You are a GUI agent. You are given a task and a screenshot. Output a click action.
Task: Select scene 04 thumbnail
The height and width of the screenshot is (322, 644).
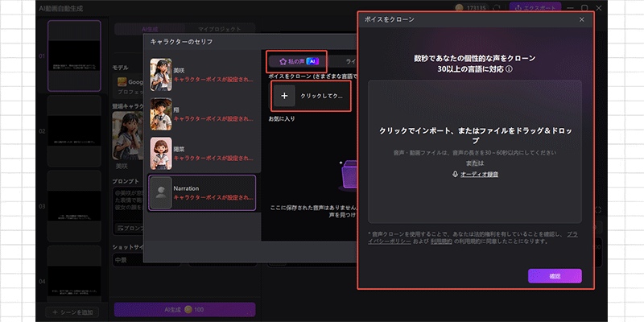click(74, 274)
